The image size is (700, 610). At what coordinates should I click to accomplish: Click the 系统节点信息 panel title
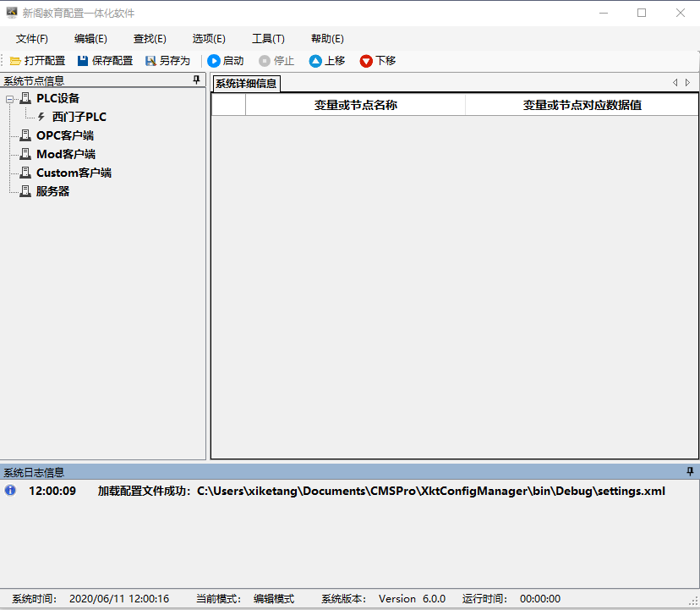(x=34, y=81)
